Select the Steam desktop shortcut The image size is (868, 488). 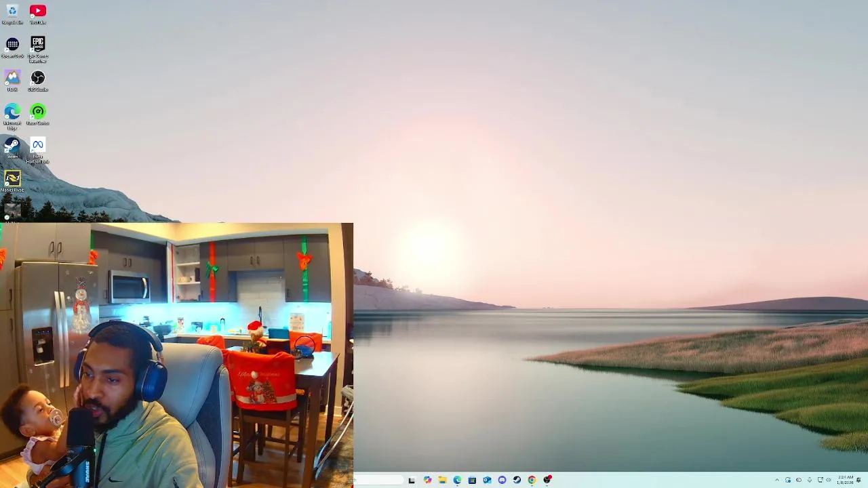[x=12, y=148]
